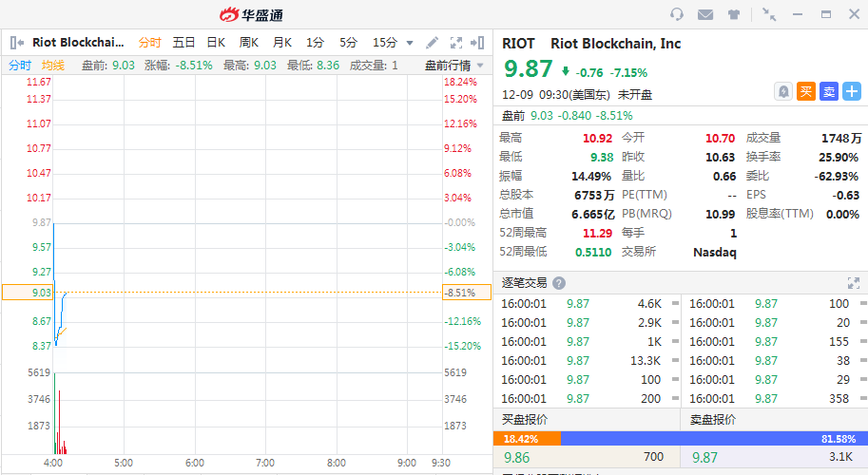Viewport: 868px width, 475px height.
Task: Select the 五日 chart tab
Action: pos(183,43)
